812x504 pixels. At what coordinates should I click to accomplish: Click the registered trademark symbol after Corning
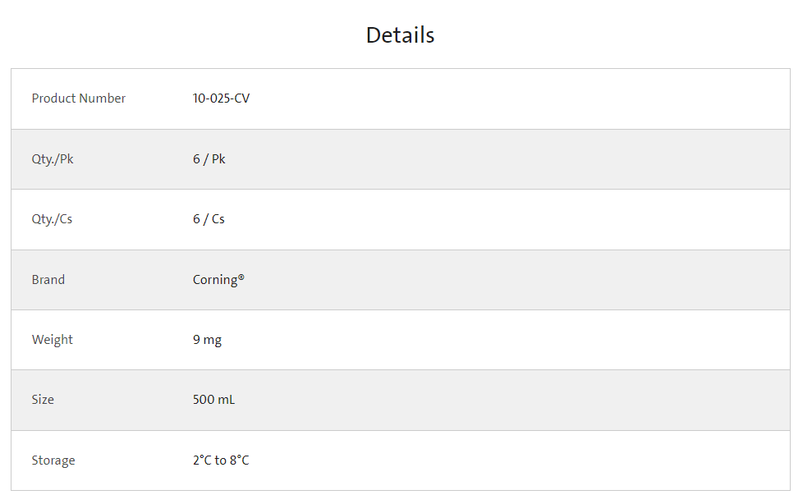pos(241,277)
